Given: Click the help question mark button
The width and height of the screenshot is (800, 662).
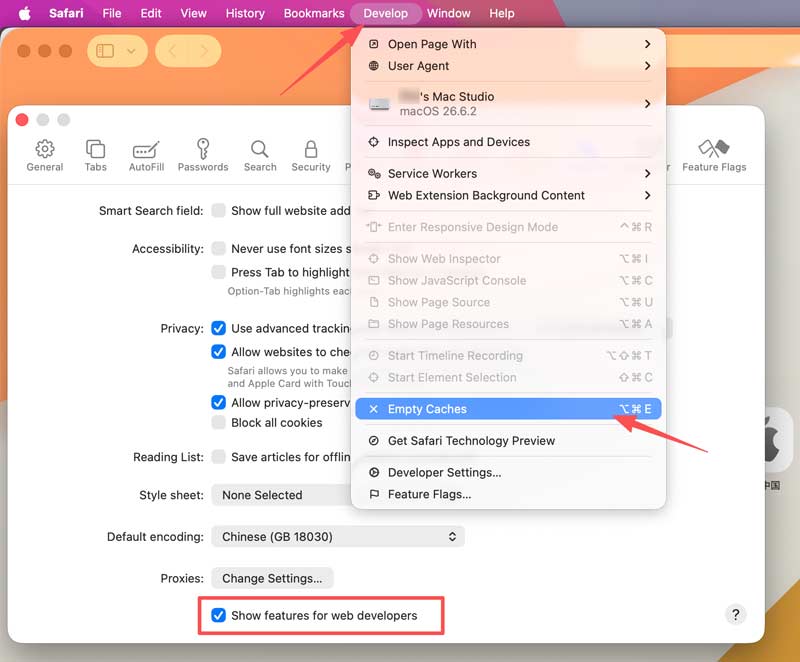Looking at the screenshot, I should 735,614.
